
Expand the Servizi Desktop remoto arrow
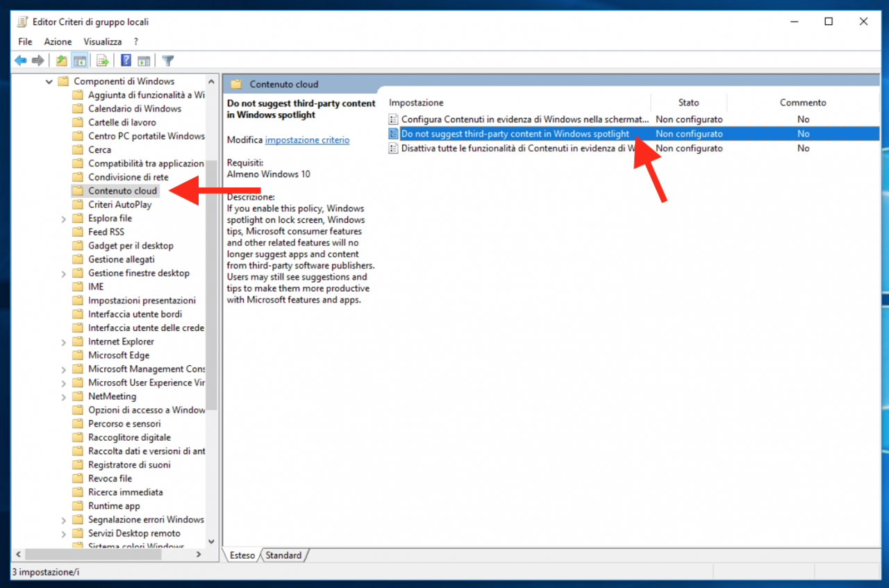coord(64,534)
